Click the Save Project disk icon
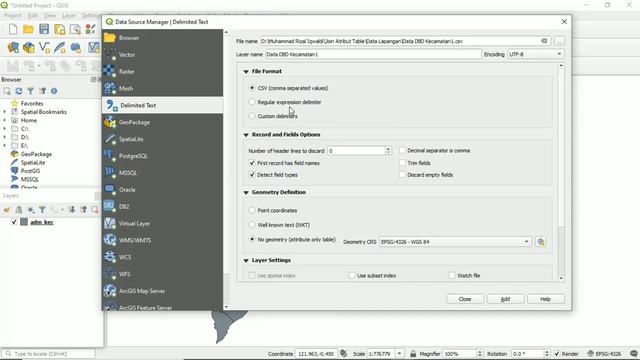 coord(44,29)
